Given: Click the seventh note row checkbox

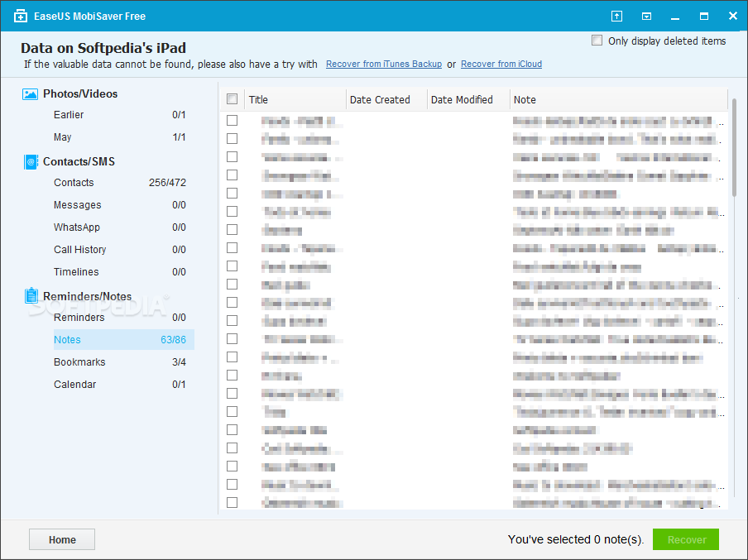Looking at the screenshot, I should click(x=232, y=229).
